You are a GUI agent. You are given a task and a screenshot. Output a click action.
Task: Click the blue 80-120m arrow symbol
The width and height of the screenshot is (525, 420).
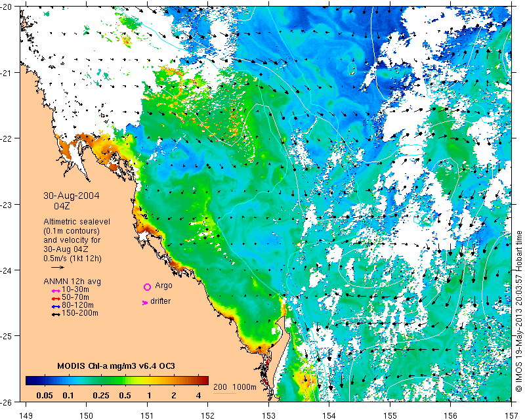click(56, 306)
